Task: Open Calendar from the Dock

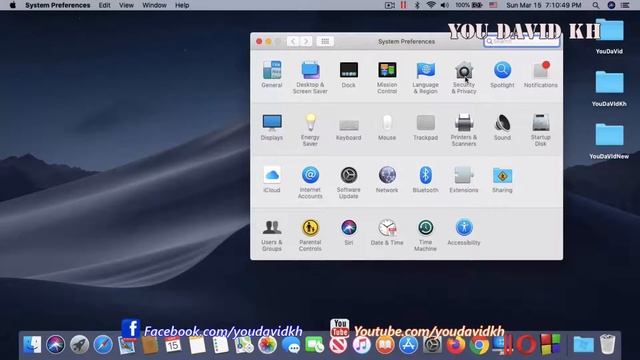Action: coord(173,345)
